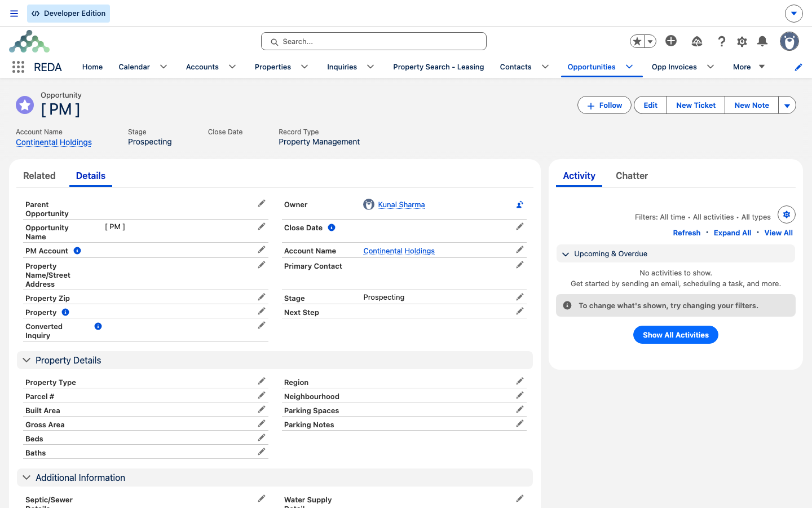View notifications bell

(x=762, y=41)
